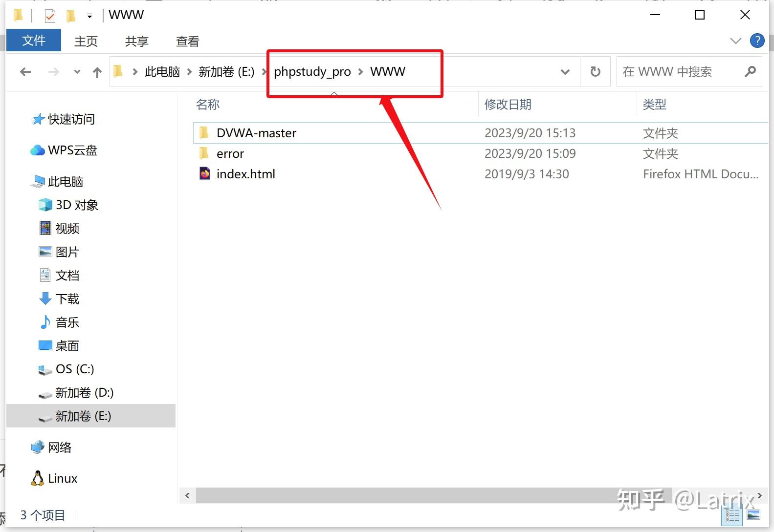Open 网络 in the navigation pane
Screen dimensions: 774x532
point(51,447)
